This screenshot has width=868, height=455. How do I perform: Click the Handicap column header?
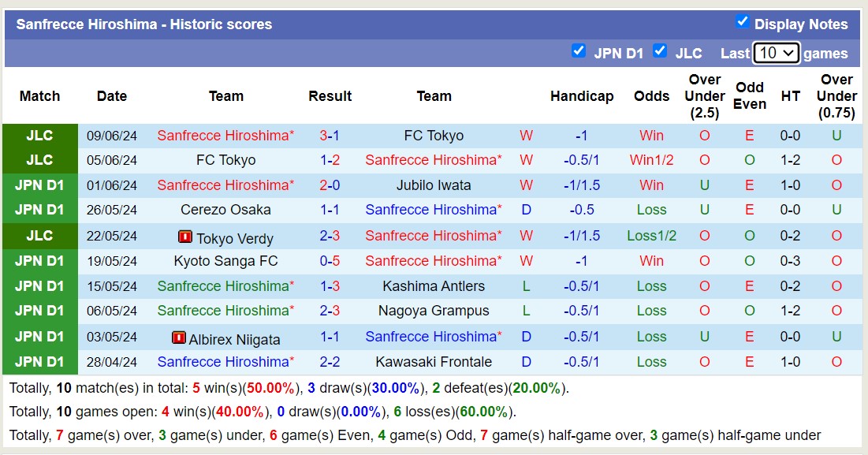point(582,96)
